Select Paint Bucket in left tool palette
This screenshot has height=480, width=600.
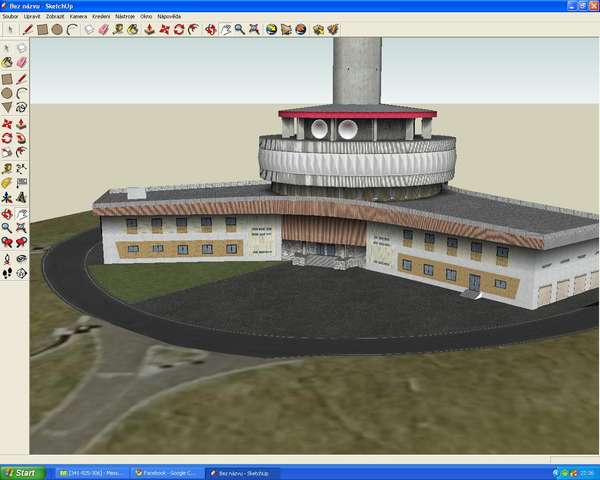pyautogui.click(x=7, y=63)
